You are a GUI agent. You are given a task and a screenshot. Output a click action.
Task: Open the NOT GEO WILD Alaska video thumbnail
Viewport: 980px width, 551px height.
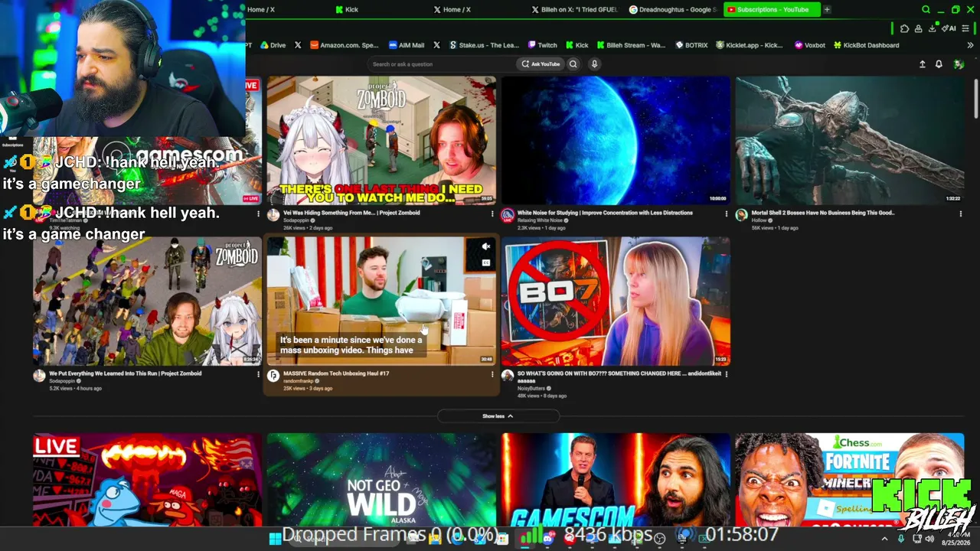coord(381,480)
